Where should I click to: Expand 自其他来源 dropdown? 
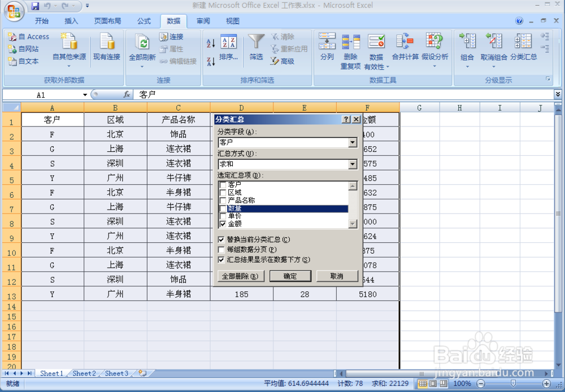coord(69,66)
